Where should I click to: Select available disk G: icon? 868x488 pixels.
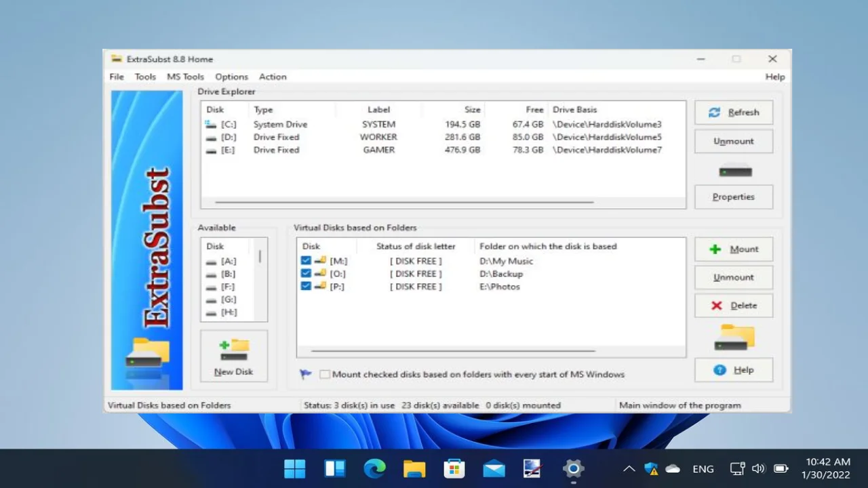tap(212, 300)
